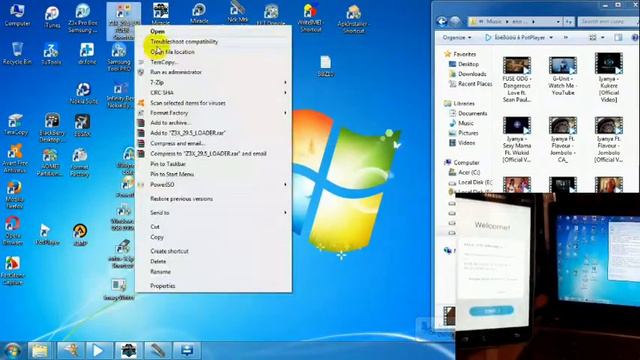Choose Open in the context menu
The height and width of the screenshot is (360, 640).
tap(158, 31)
